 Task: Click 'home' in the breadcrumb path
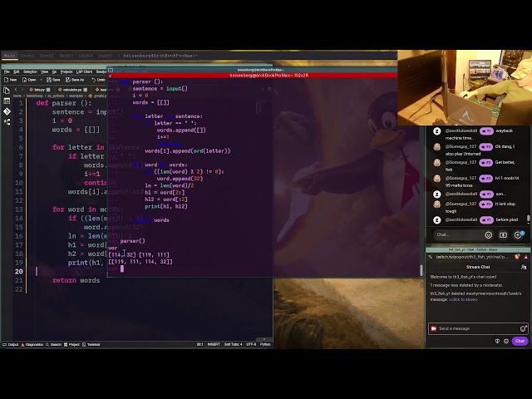[x=17, y=96]
